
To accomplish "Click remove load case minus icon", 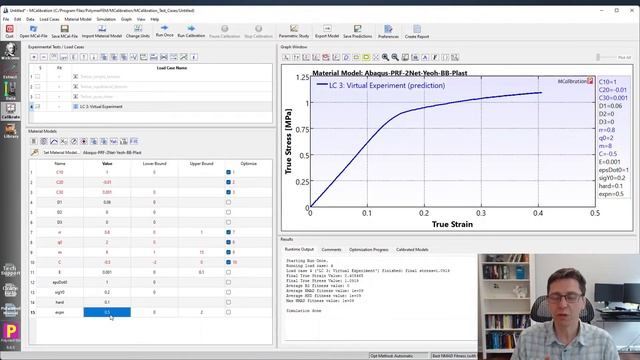I will pos(44,57).
